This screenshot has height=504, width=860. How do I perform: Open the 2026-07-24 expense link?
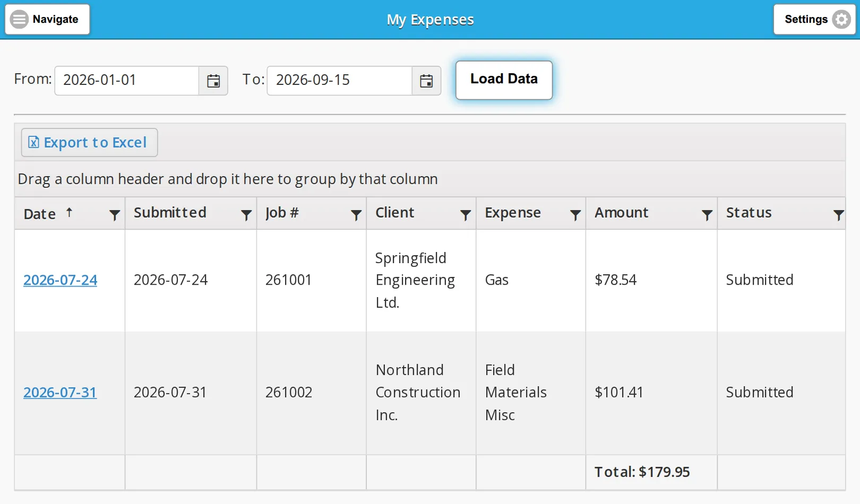[61, 280]
